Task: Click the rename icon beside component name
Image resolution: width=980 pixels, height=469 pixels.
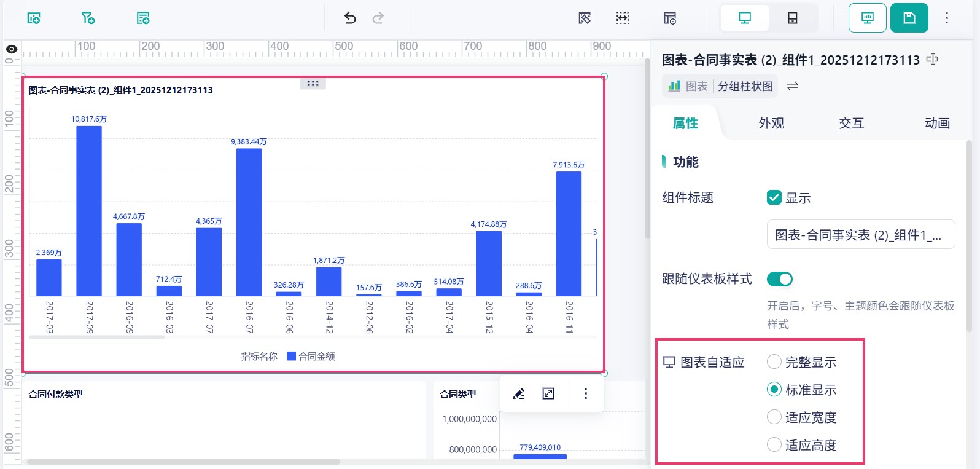Action: 932,60
